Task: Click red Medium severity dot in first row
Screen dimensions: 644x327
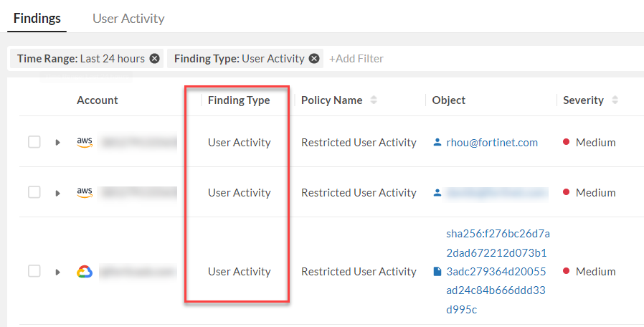Action: 567,143
